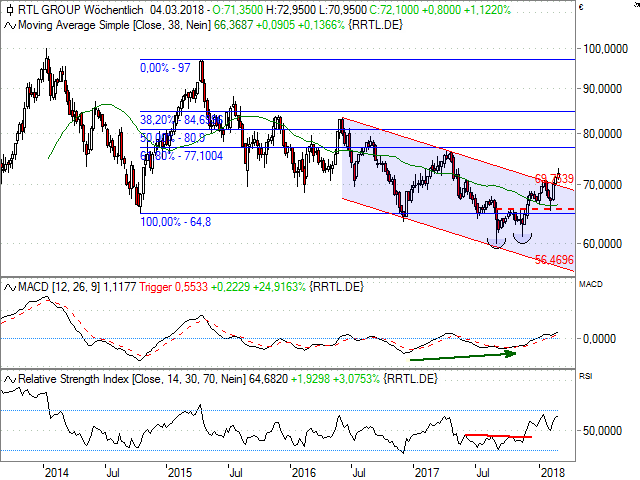Click the MACD [12, 26, 9] label

click(59, 287)
